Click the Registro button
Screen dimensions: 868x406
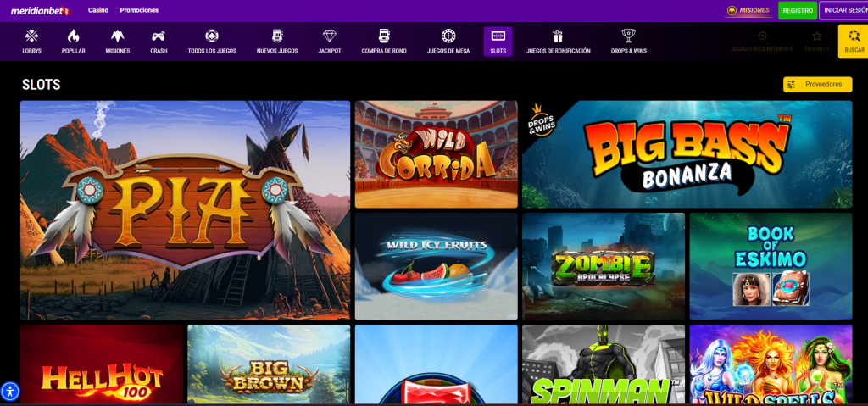click(x=797, y=10)
